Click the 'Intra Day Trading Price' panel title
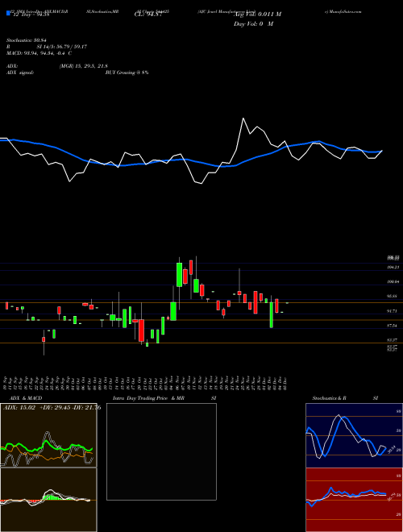The width and height of the screenshot is (403, 532). [140, 398]
